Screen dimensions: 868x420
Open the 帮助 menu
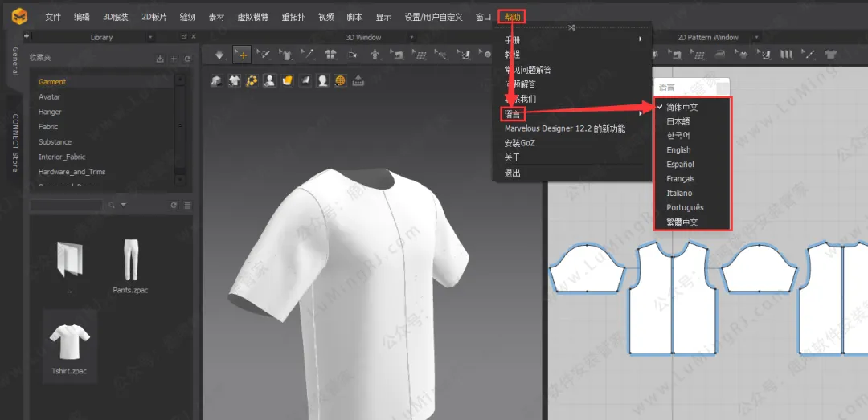coord(511,17)
